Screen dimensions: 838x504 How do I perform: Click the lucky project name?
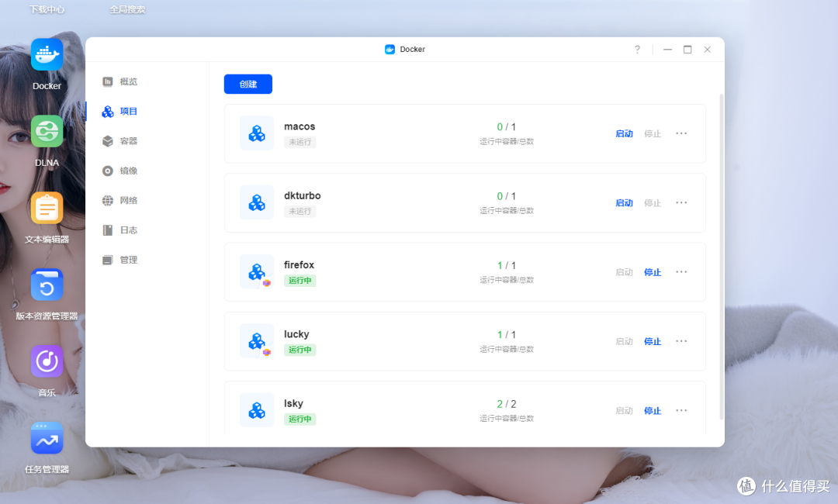(296, 334)
